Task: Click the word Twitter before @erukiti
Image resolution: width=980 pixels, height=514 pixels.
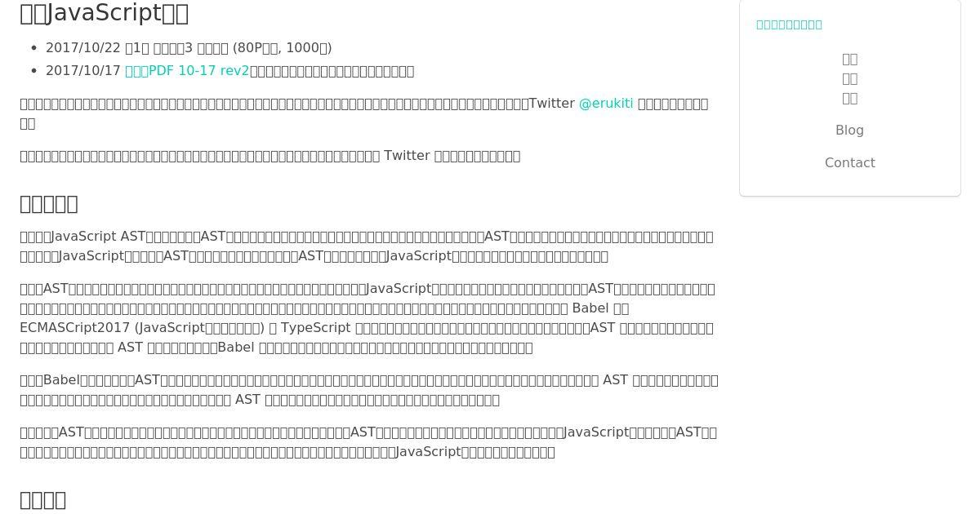Action: [552, 104]
